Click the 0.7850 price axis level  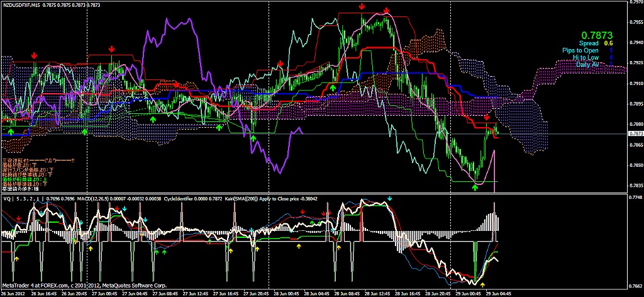tap(636, 165)
